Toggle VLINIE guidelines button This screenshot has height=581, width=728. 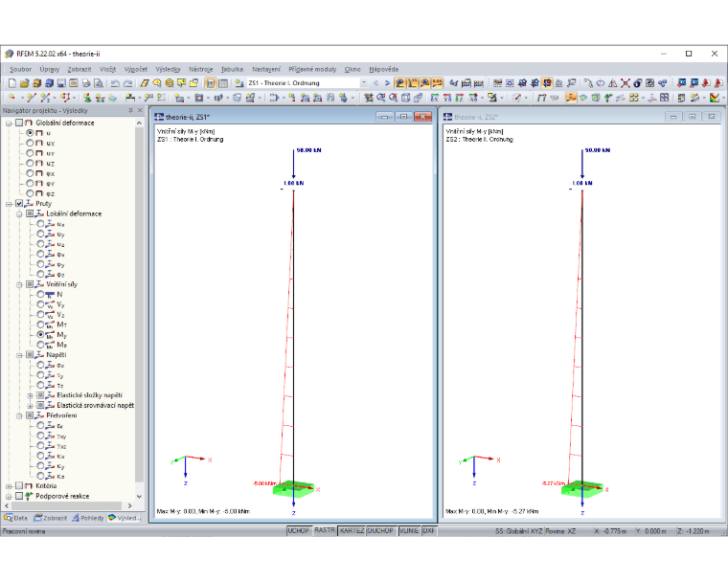click(x=409, y=530)
